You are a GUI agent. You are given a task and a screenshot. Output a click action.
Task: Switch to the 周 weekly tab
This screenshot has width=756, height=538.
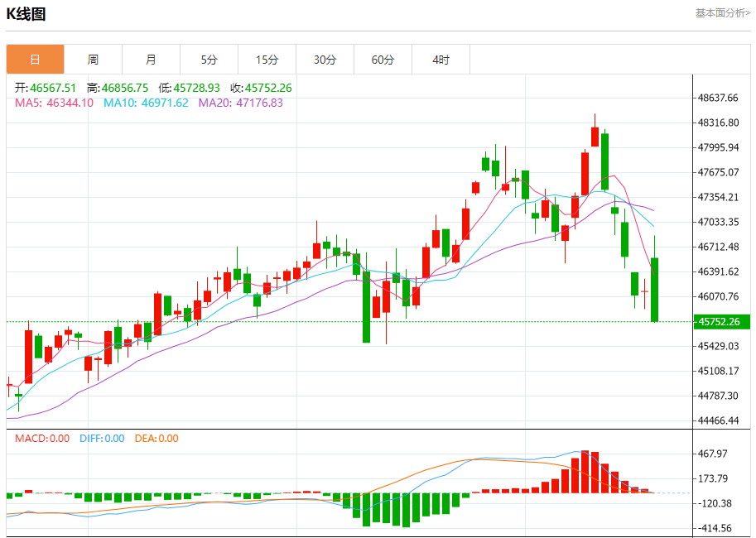[x=93, y=60]
